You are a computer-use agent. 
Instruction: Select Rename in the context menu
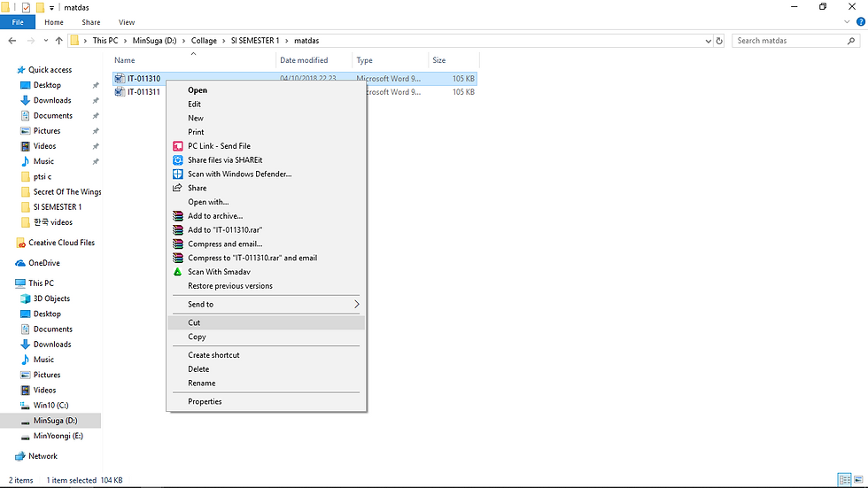(x=266, y=383)
